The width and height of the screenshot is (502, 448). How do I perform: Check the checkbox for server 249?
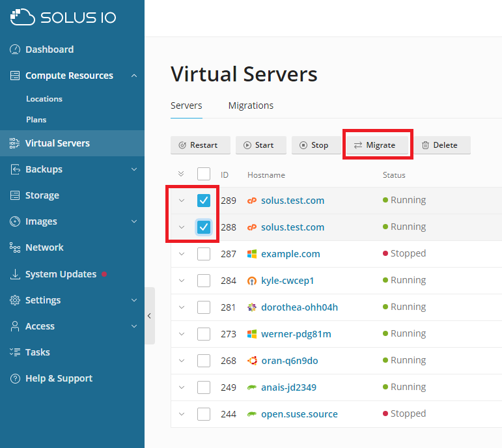click(x=204, y=387)
